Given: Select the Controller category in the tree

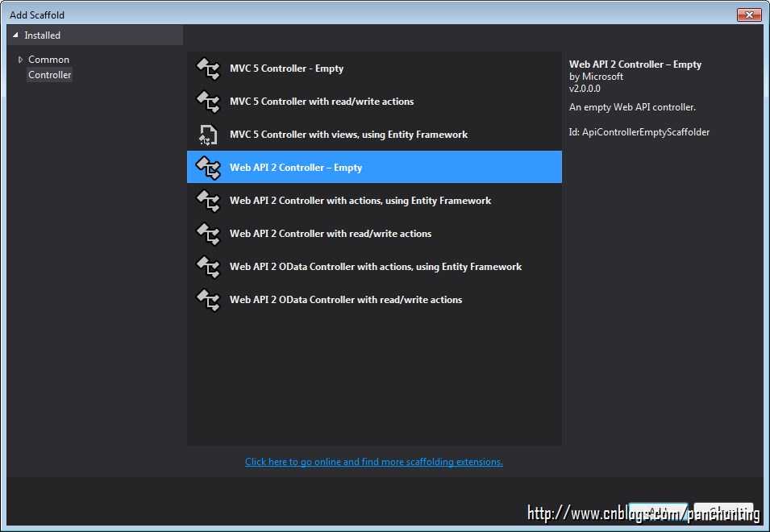Looking at the screenshot, I should point(50,75).
